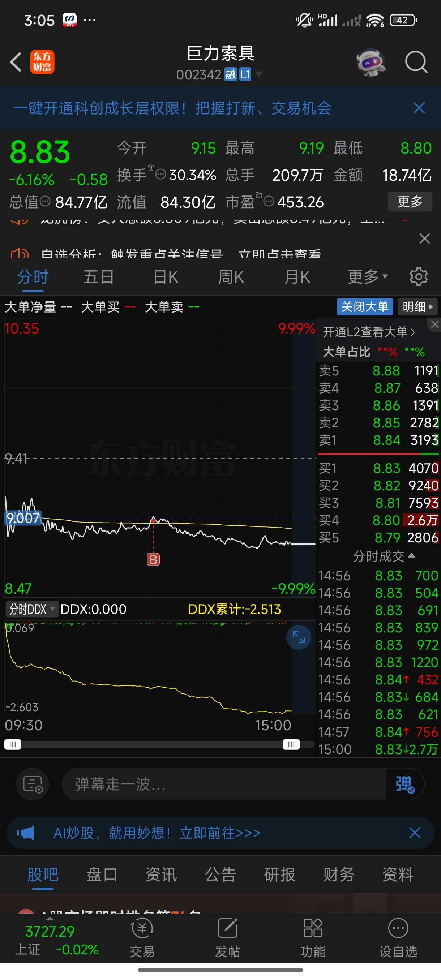Image resolution: width=441 pixels, height=980 pixels.
Task: Collapse the 分时成交 list header
Action: (384, 556)
